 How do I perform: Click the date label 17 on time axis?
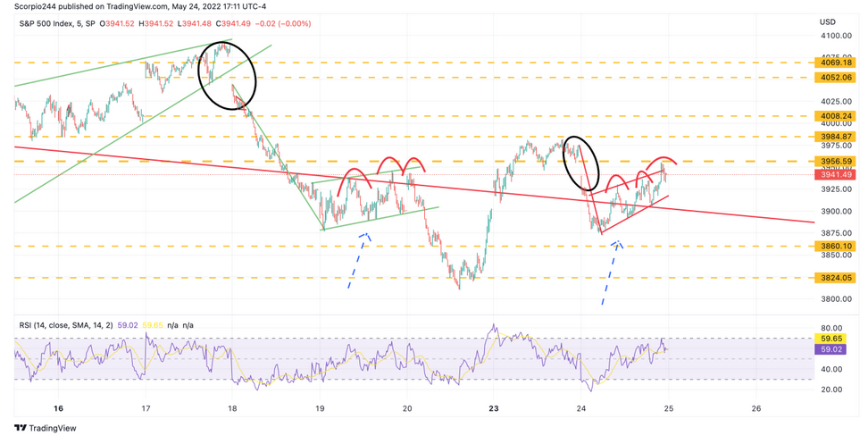pos(146,408)
